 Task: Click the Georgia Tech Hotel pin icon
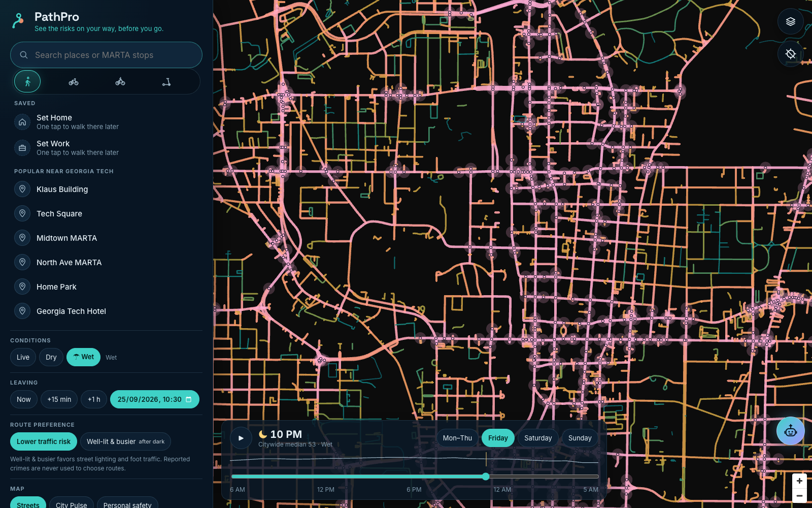coord(22,311)
